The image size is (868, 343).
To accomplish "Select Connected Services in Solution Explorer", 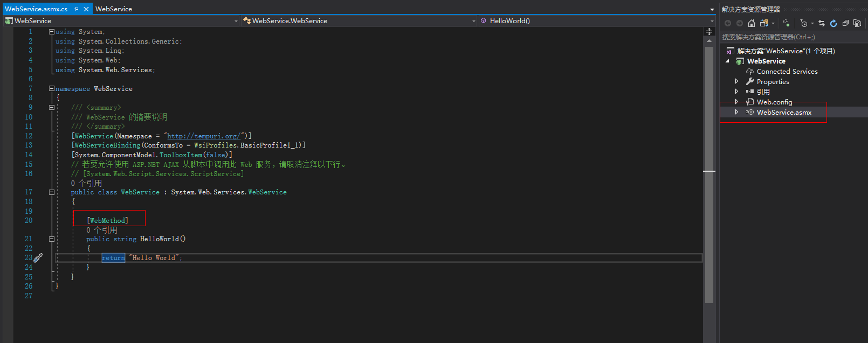I will (787, 71).
